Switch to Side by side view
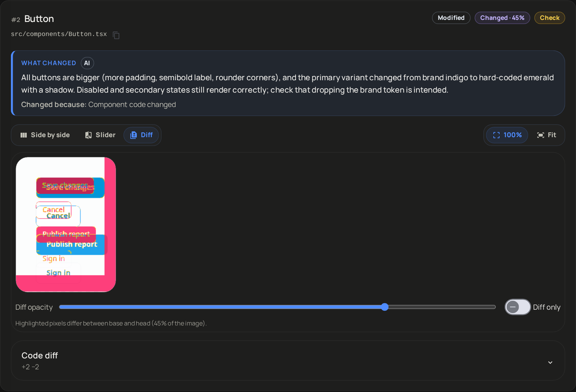576x392 pixels. (x=45, y=135)
